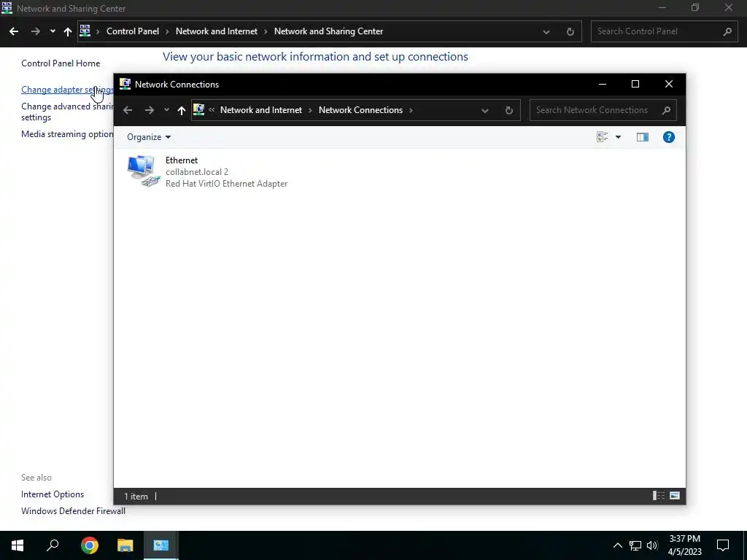
Task: Go up one level in Sharing Center window
Action: (68, 31)
